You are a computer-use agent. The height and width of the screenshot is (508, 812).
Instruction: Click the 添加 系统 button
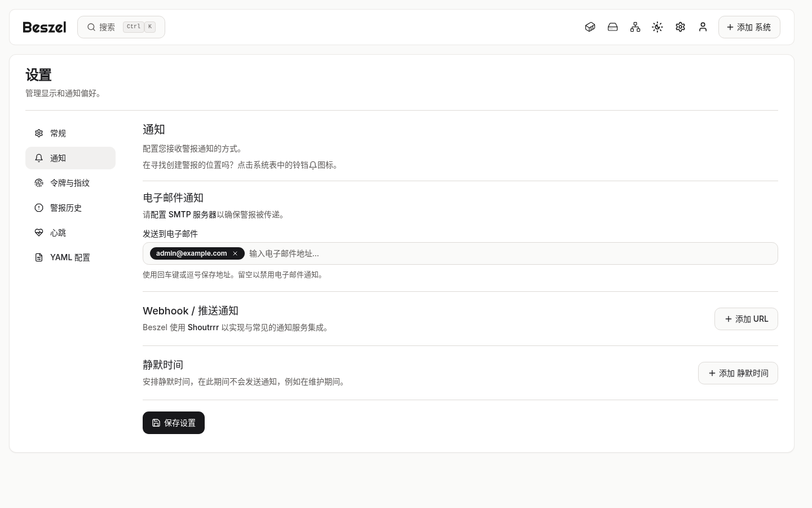coord(749,27)
